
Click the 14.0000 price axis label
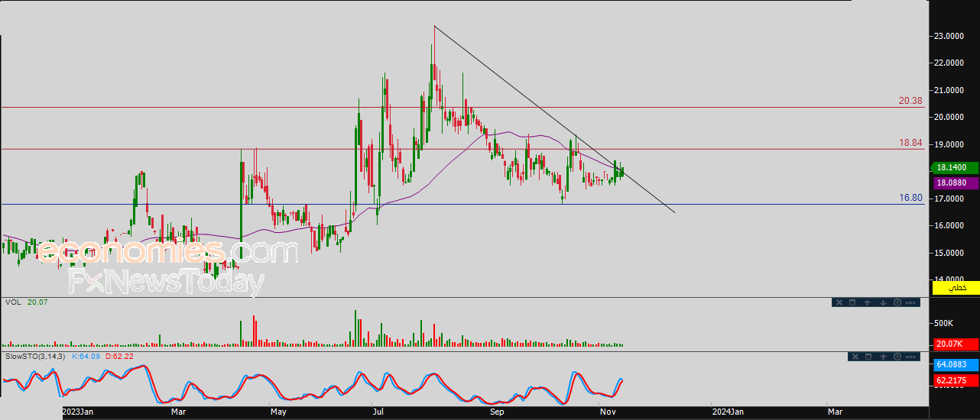click(950, 280)
